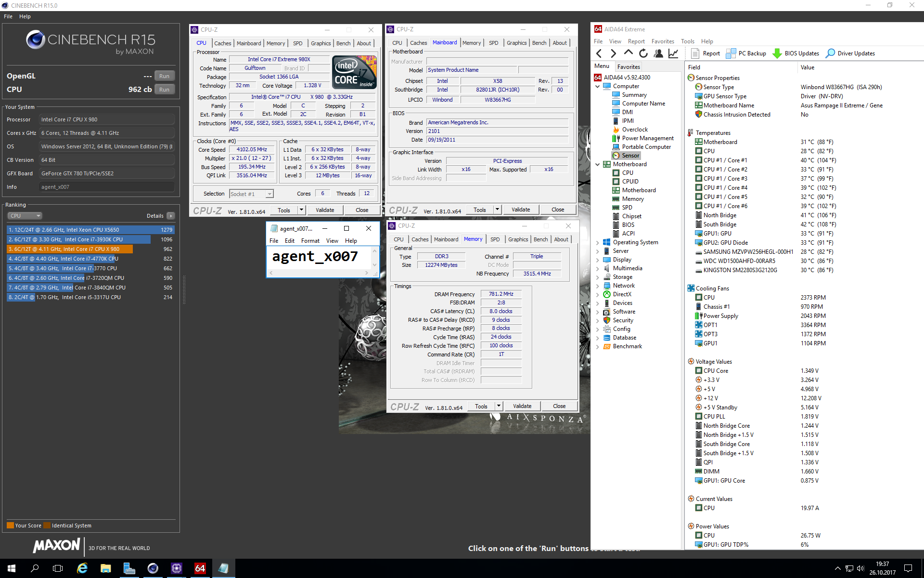The height and width of the screenshot is (578, 924).
Task: Select i7-3930K ranking row
Action: pos(90,239)
